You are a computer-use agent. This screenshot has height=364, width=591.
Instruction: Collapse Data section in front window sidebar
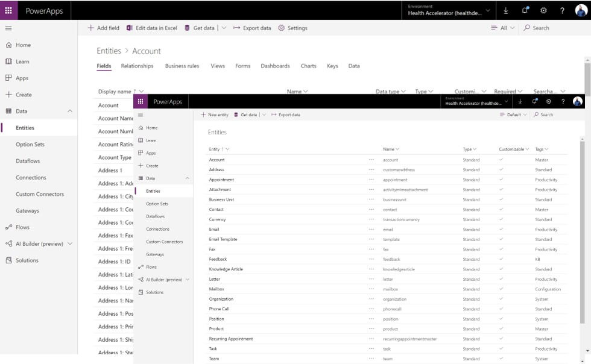(188, 178)
